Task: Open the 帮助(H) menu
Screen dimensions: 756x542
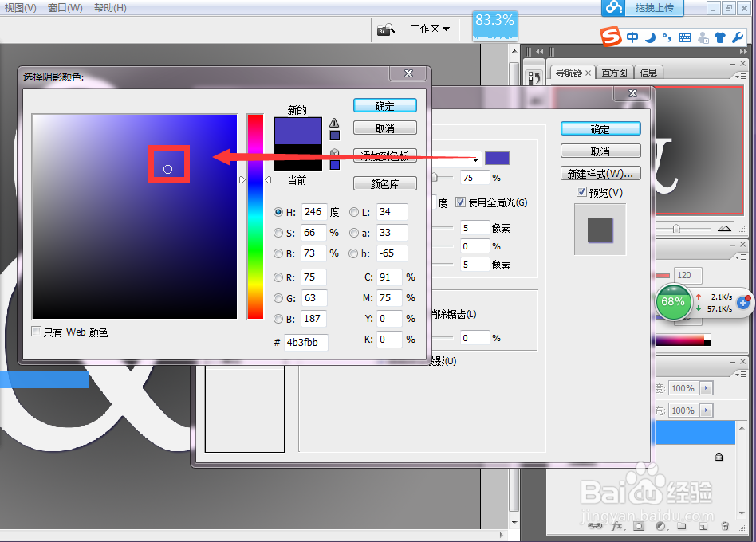Action: 110,8
